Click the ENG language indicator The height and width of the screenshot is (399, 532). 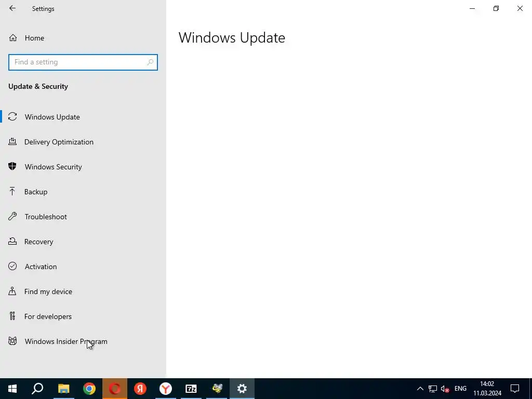(x=460, y=389)
